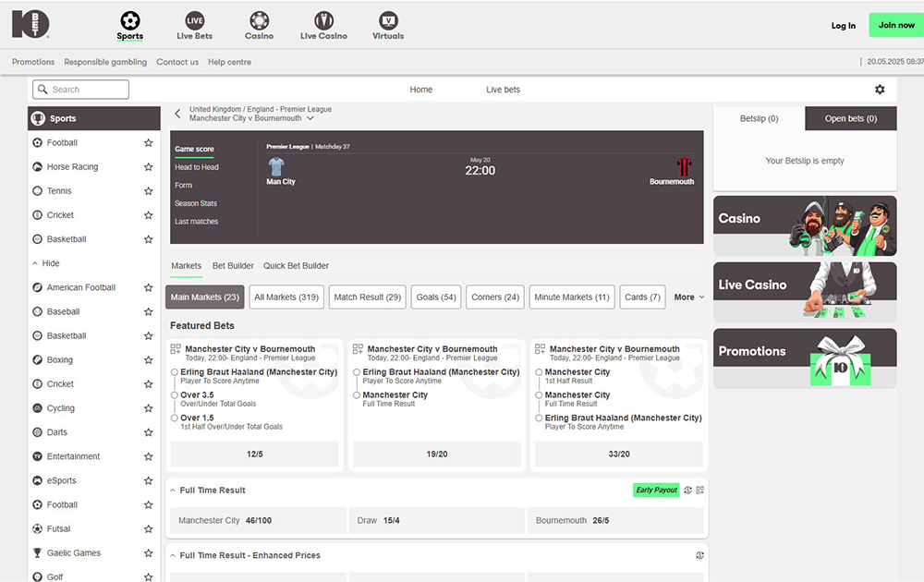Select American Football sport
Screen dimensions: 924x582
click(81, 287)
